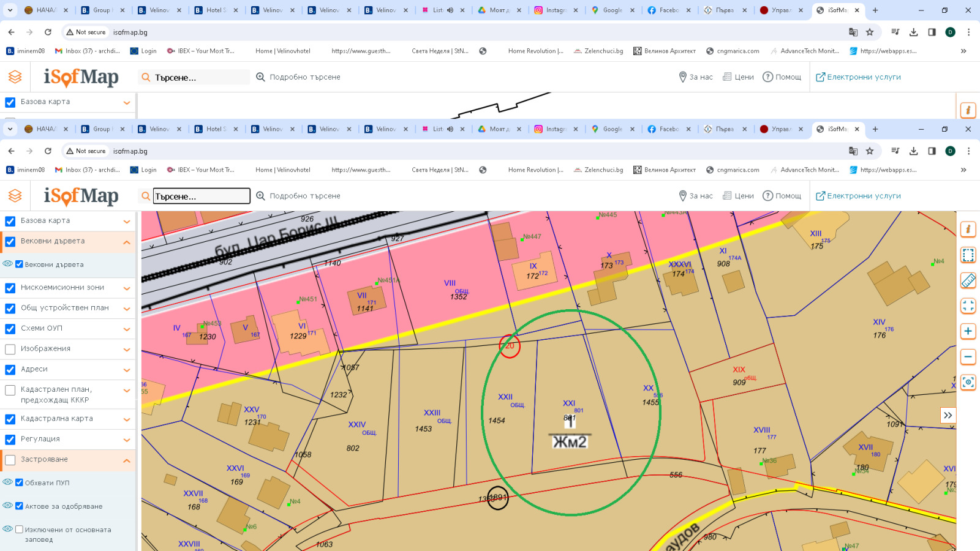
Task: Enable the Застрояване layer checkbox
Action: click(10, 459)
